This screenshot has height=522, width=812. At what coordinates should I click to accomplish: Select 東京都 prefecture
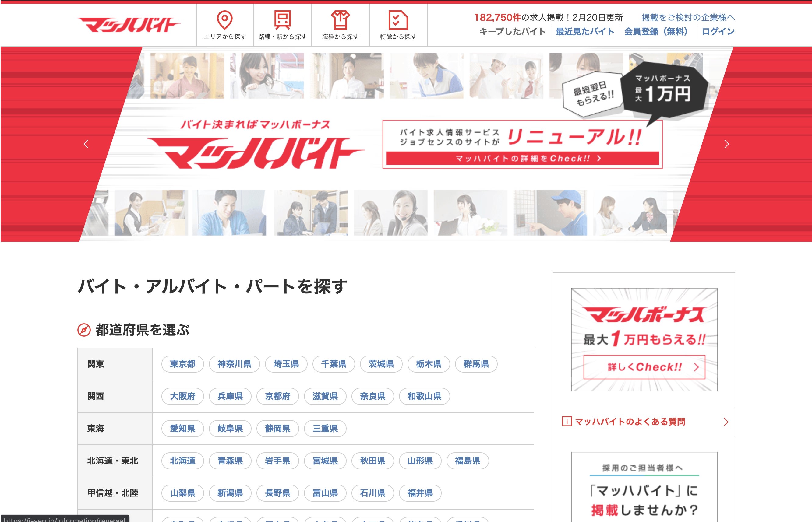[x=182, y=364]
